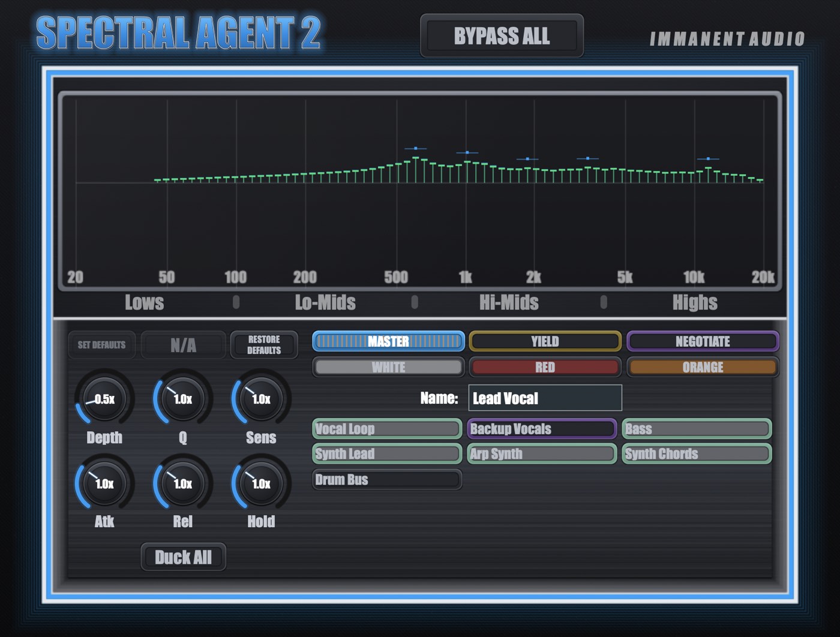Select the Synth Lead instance
840x637 pixels.
tap(387, 454)
